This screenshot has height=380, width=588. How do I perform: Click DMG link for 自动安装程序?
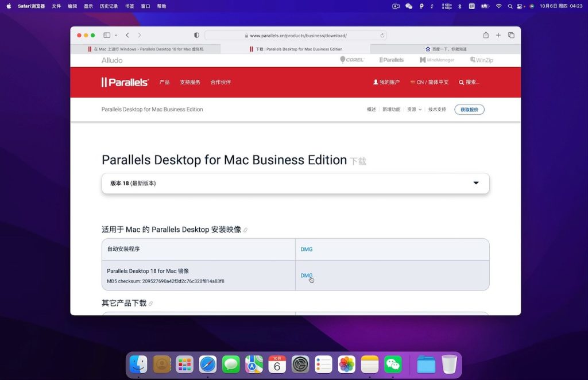tap(307, 249)
